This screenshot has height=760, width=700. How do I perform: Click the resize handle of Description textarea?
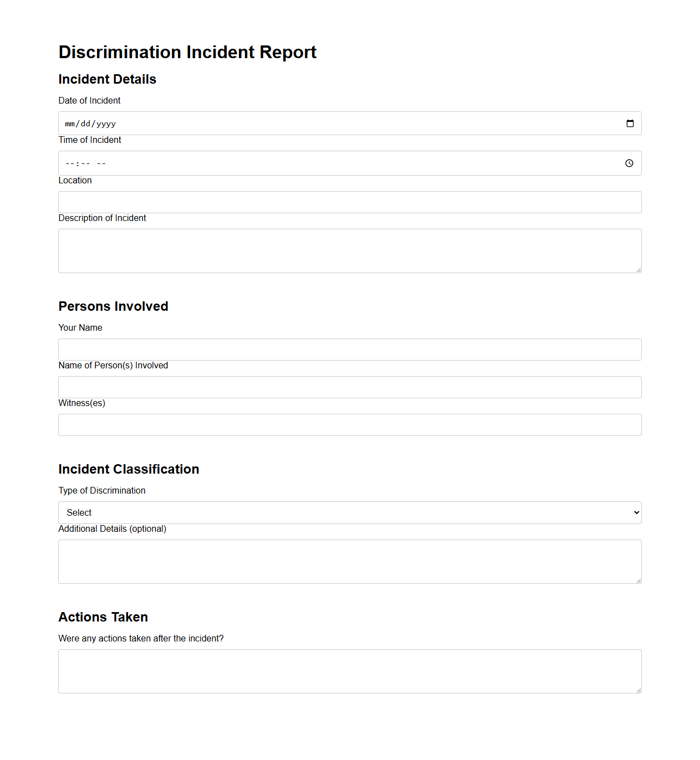click(638, 269)
